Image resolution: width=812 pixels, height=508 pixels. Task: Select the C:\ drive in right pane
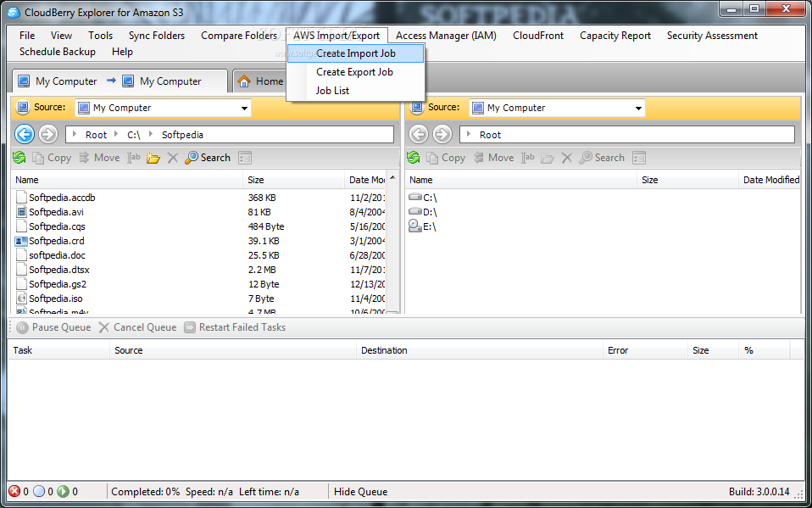coord(423,198)
